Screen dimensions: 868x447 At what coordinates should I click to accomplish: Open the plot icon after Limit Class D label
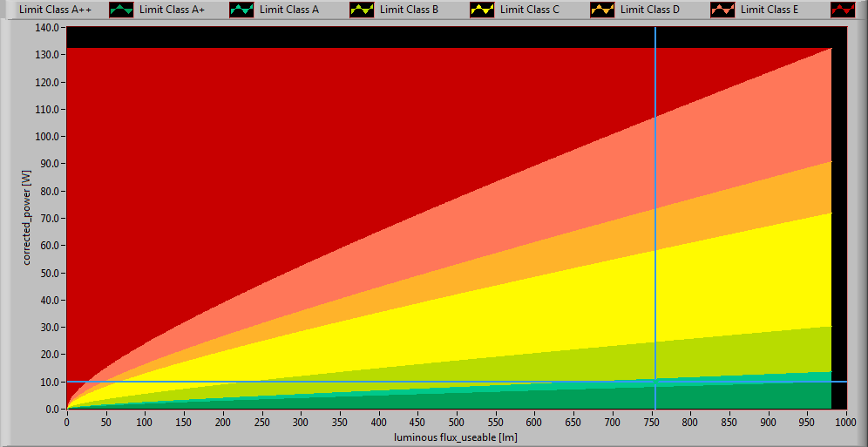(722, 10)
